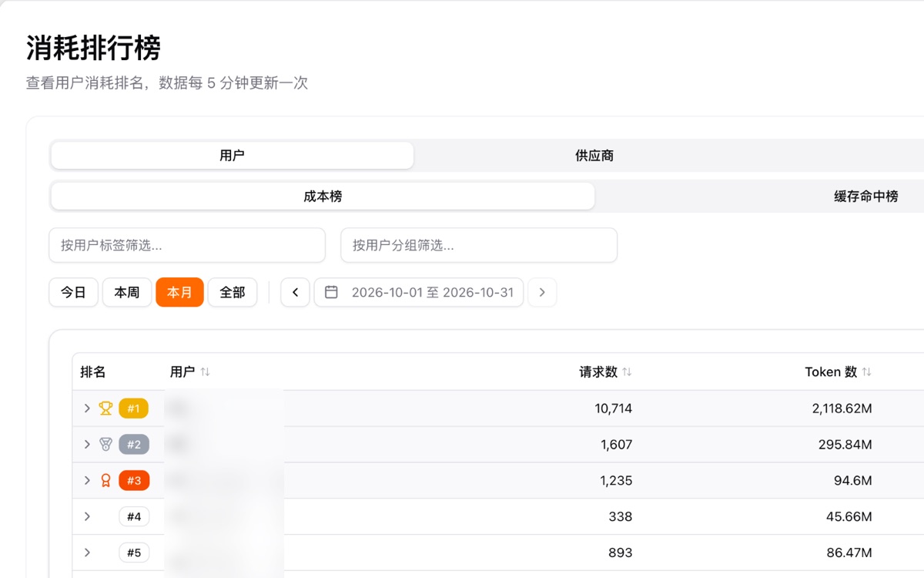Click the Token 数 column header label
This screenshot has width=924, height=578.
tap(831, 372)
